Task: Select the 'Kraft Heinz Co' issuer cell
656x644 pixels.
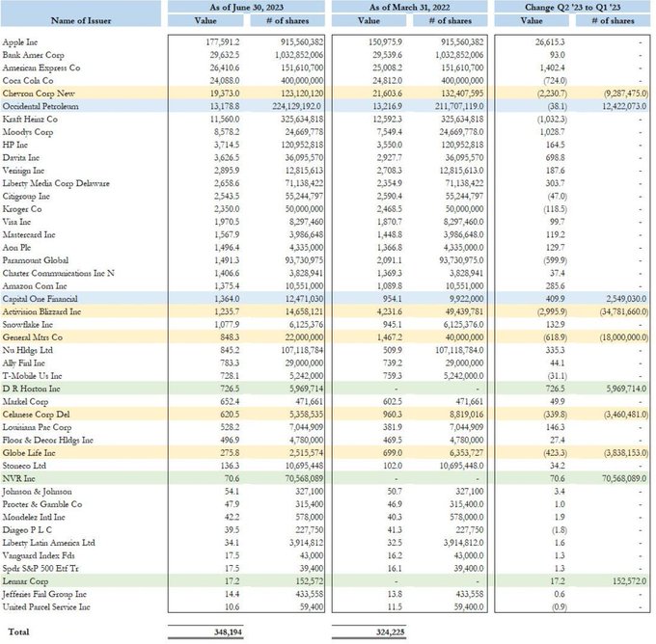Action: pyautogui.click(x=30, y=120)
